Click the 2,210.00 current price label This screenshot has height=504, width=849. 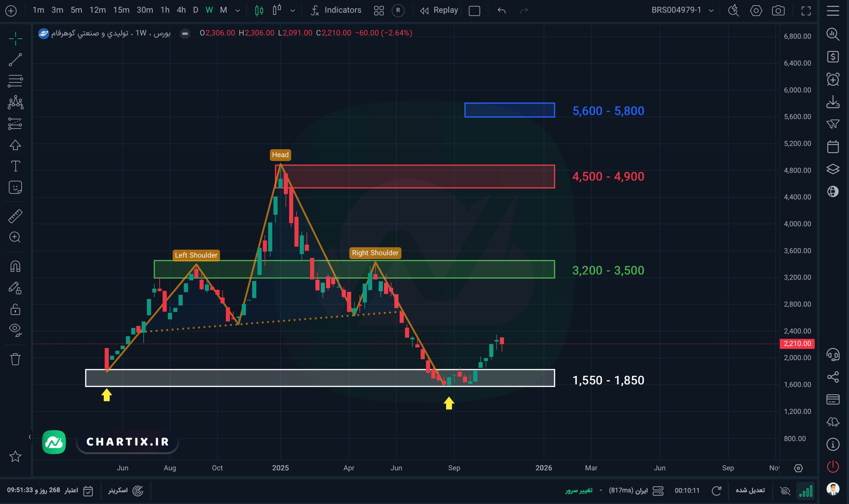point(797,343)
